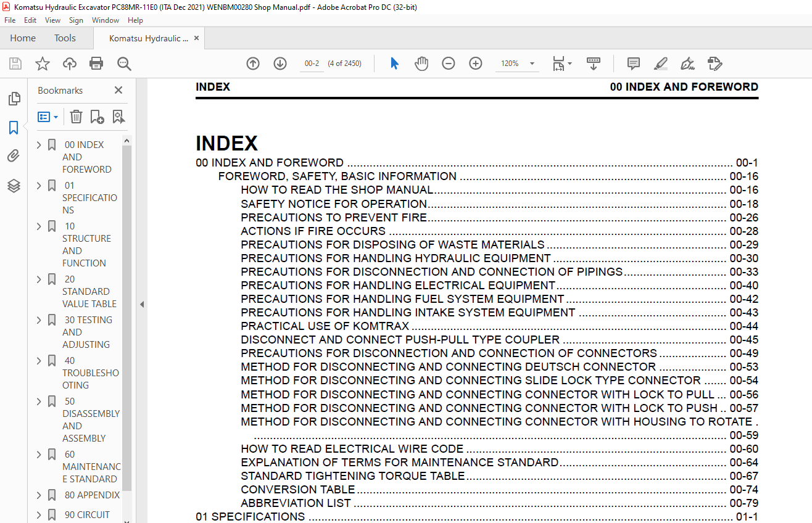Click the SAFETY NOTICE FOR OPERATION entry
812x523 pixels.
click(334, 204)
